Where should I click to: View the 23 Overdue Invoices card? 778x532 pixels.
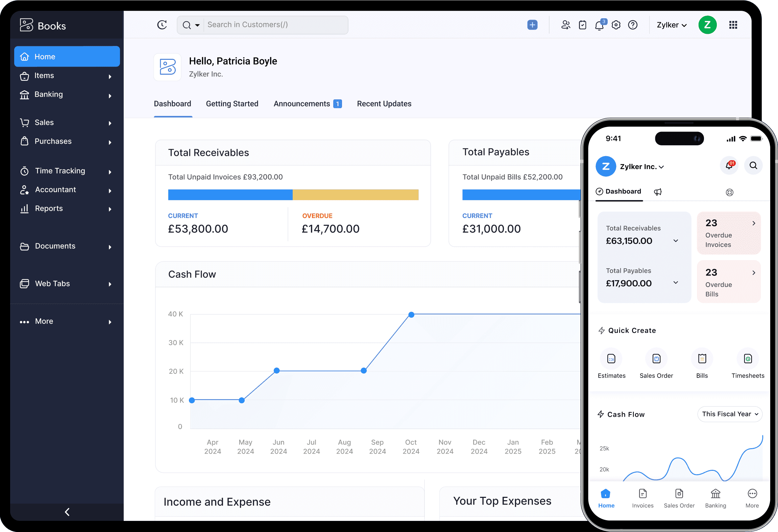tap(729, 233)
